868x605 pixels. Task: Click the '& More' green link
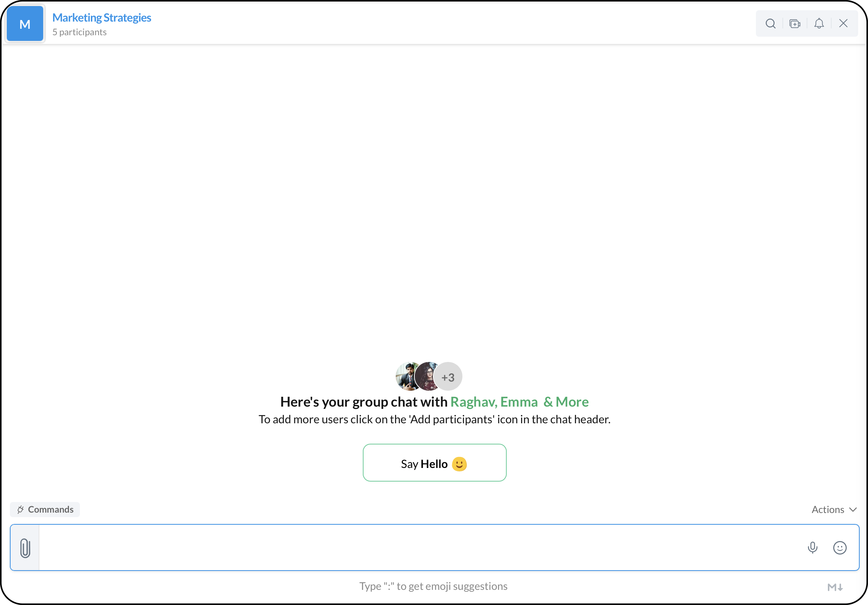point(566,402)
